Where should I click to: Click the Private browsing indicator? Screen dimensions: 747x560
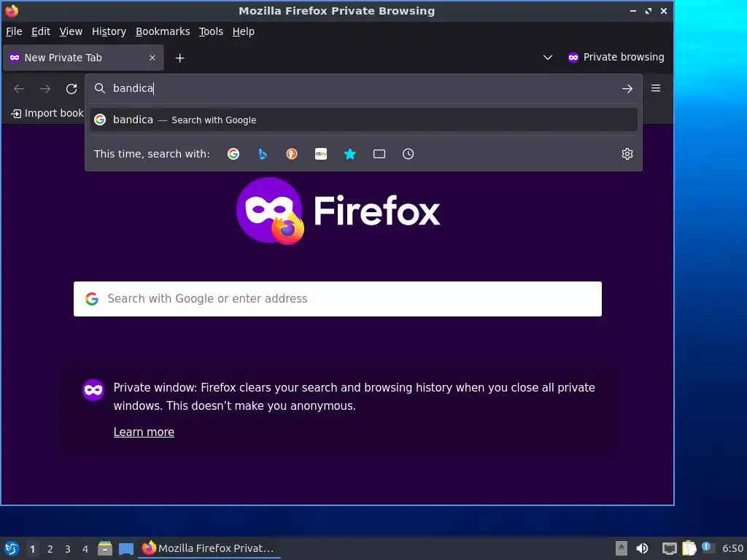[616, 57]
